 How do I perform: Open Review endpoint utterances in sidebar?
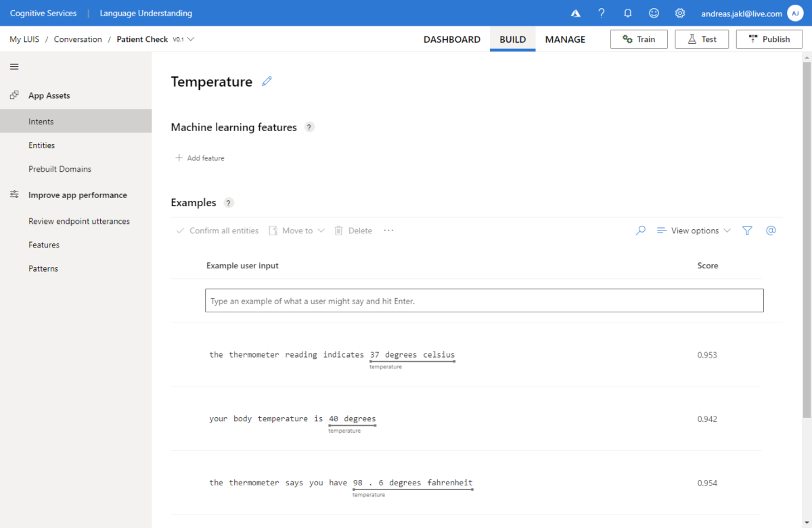[79, 220]
